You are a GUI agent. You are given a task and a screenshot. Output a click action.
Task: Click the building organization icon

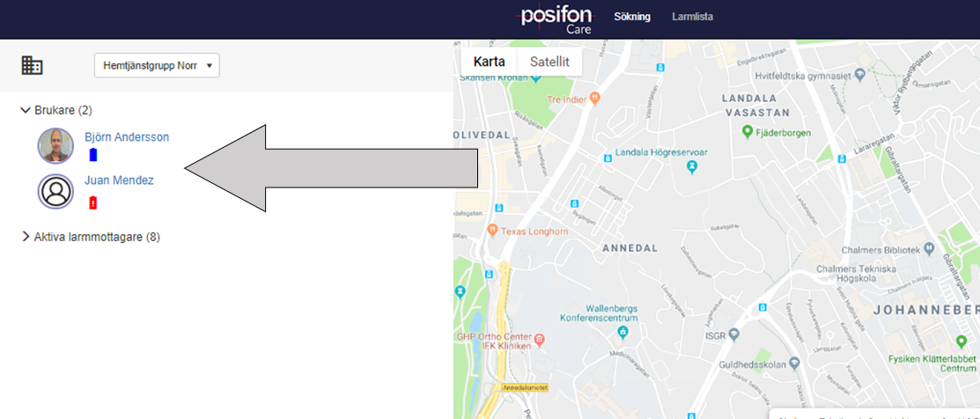tap(32, 65)
